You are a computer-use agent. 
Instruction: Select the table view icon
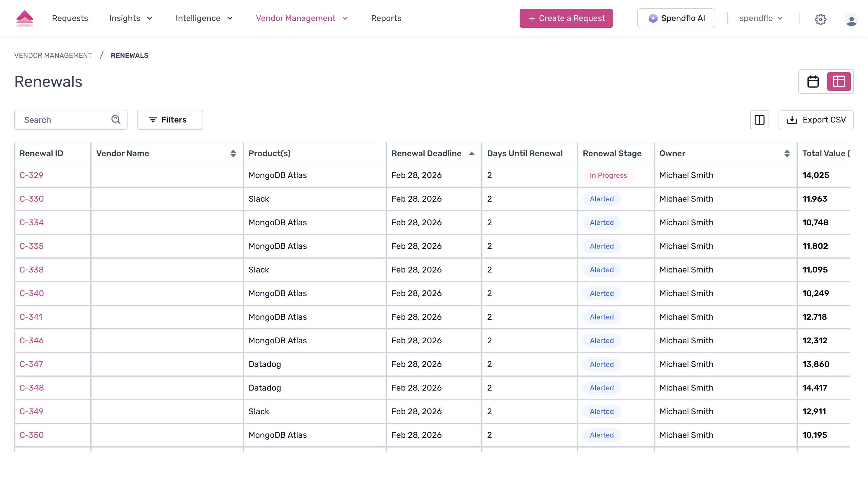pyautogui.click(x=838, y=81)
